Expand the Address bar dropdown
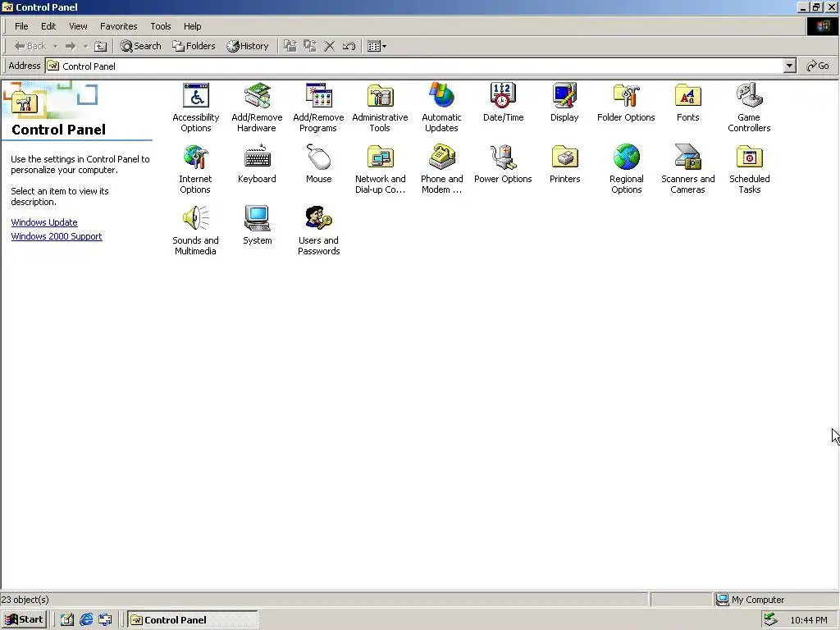 click(789, 66)
